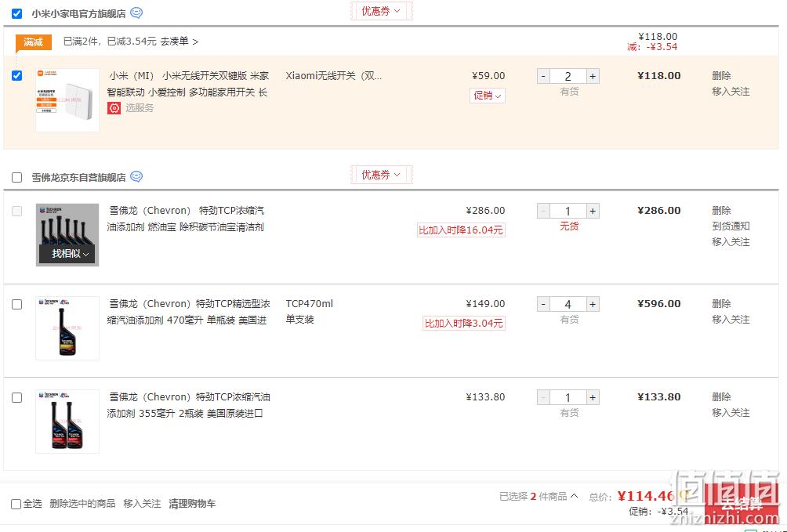787x532 pixels.
Task: Open the 特劲TCP精选型 470毫升 product title
Action: [x=189, y=312]
